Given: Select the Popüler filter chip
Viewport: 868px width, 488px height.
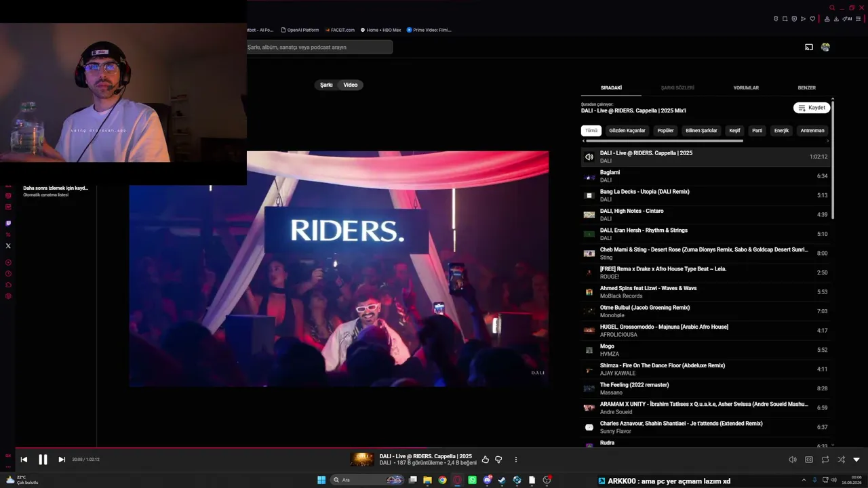Looking at the screenshot, I should click(666, 131).
